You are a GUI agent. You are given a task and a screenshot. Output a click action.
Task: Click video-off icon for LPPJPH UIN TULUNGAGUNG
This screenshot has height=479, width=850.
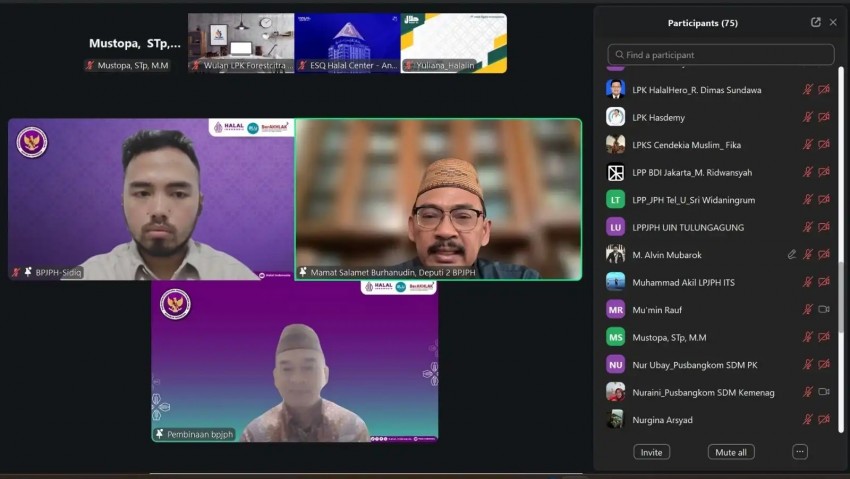coord(824,227)
